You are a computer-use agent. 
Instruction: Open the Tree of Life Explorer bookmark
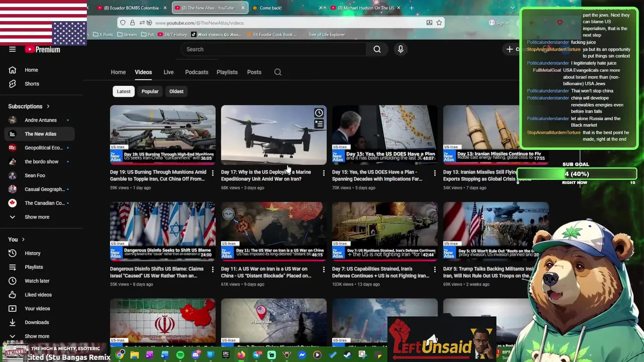[327, 35]
